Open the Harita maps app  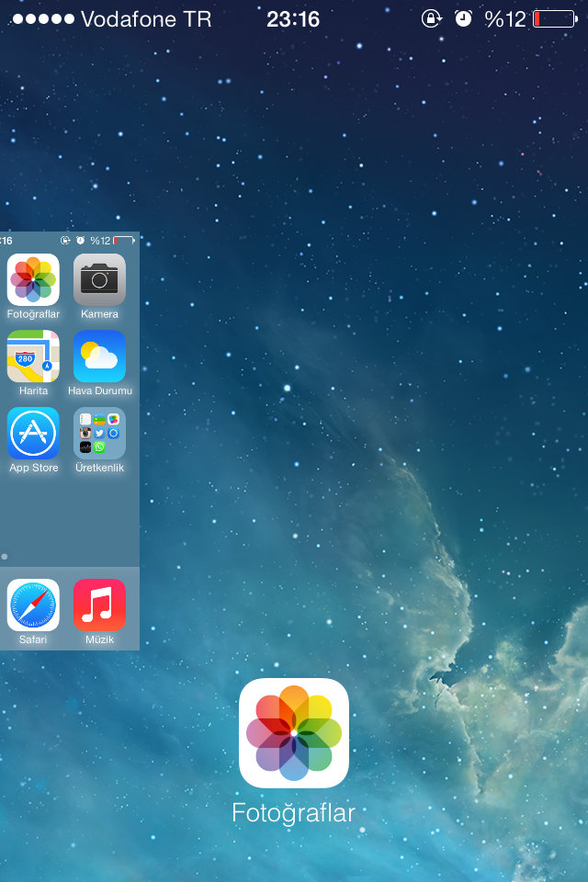pos(33,356)
